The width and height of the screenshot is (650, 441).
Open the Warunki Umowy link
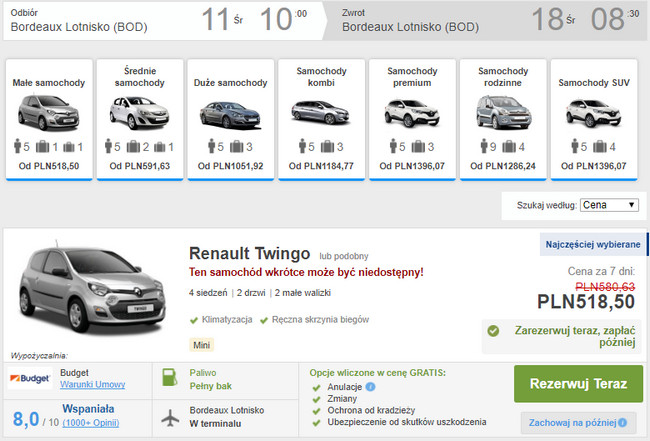coord(92,385)
